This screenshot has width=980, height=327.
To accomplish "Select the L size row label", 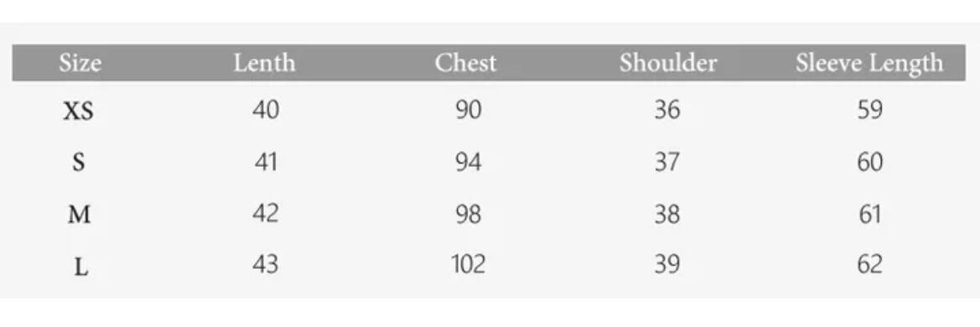I will [80, 267].
